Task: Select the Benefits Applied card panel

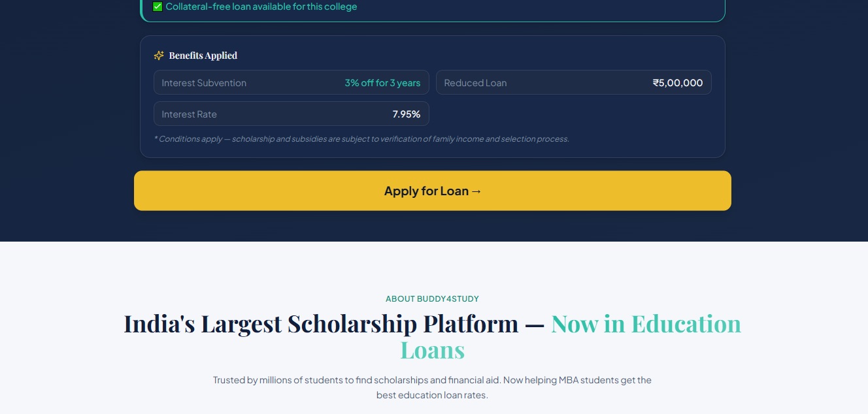Action: (x=433, y=97)
